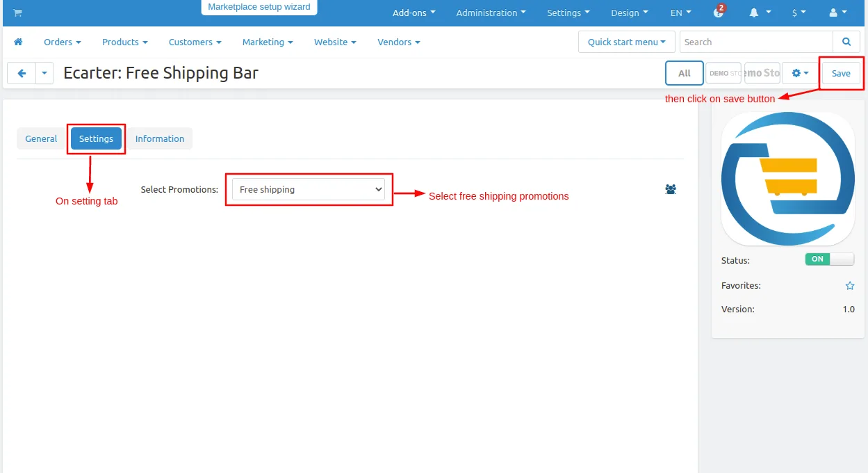Click the Save button

(x=841, y=73)
